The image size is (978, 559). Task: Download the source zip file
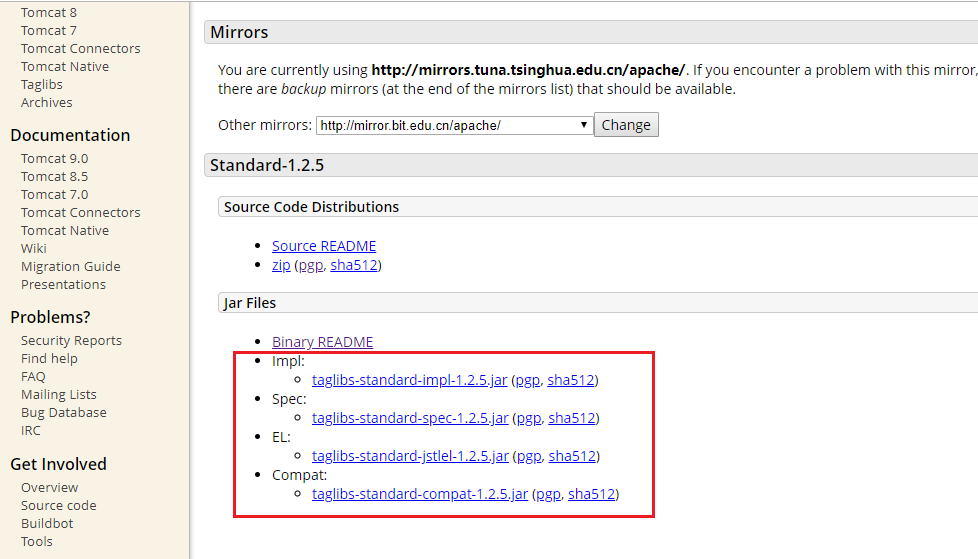(x=281, y=265)
